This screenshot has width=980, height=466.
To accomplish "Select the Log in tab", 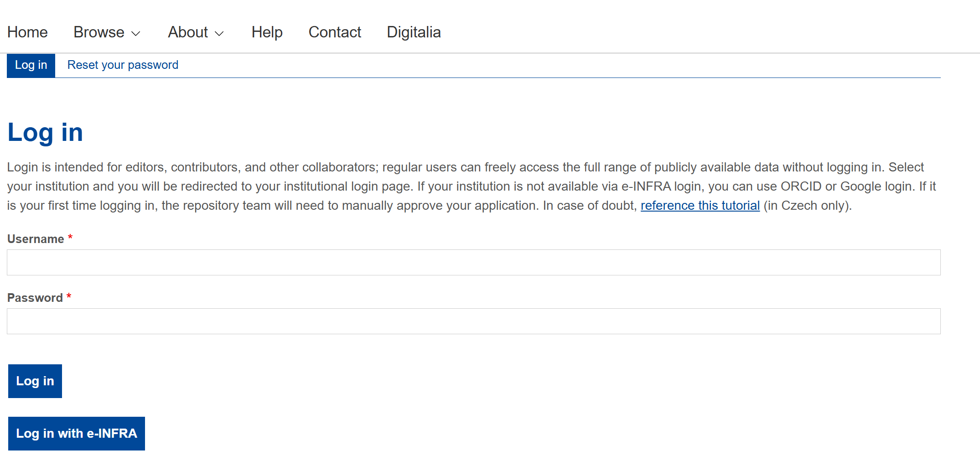I will click(x=31, y=65).
